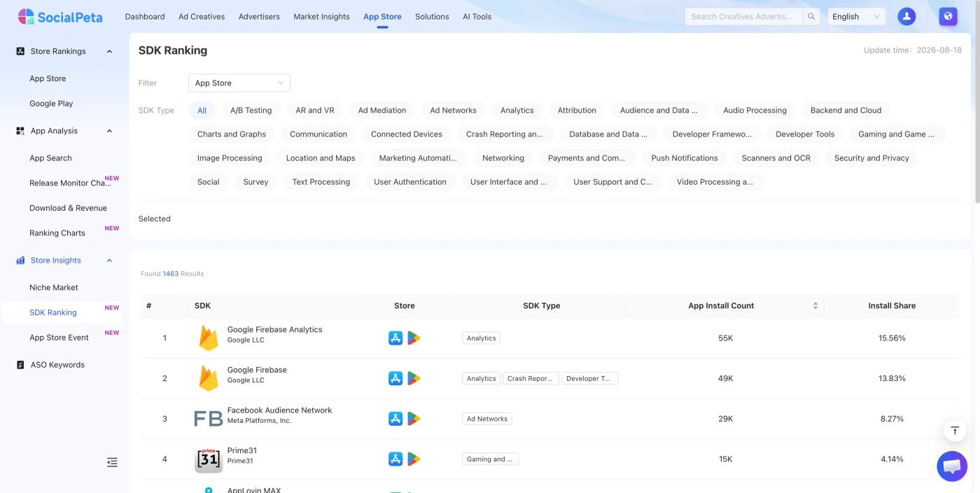This screenshot has height=493, width=980.
Task: Click the Store Rankings sidebar icon
Action: point(20,51)
